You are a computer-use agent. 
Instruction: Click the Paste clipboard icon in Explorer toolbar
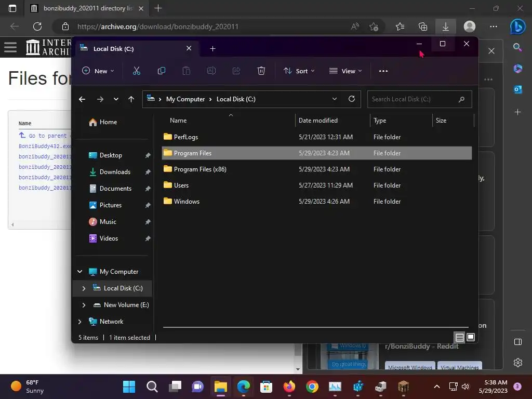[x=187, y=71]
